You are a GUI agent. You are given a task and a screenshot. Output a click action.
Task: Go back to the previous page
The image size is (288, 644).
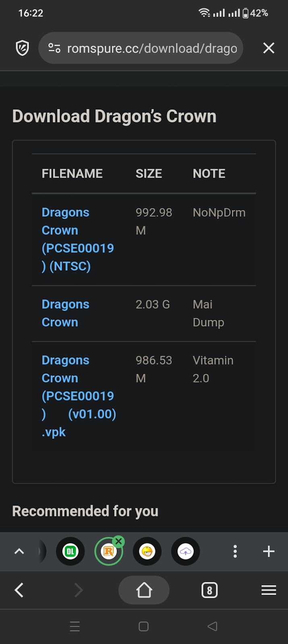pos(19,590)
